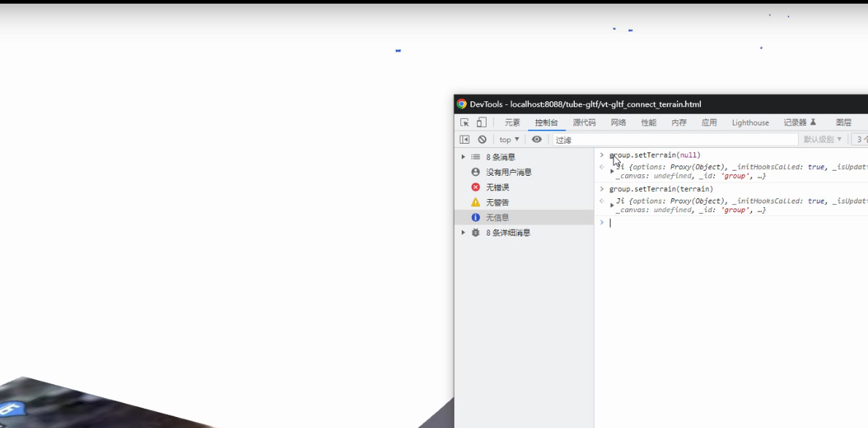Expand the 8 条消息 group arrow
Image resolution: width=868 pixels, height=428 pixels.
coord(463,156)
